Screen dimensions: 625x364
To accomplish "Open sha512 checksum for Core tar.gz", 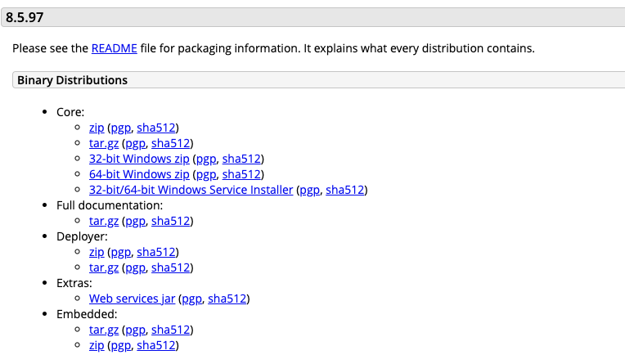I will coord(172,143).
